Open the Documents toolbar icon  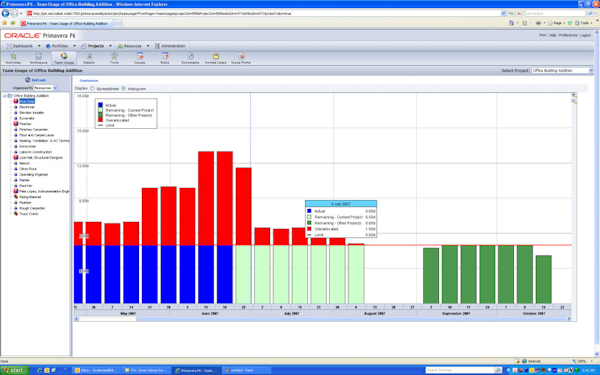pyautogui.click(x=190, y=58)
